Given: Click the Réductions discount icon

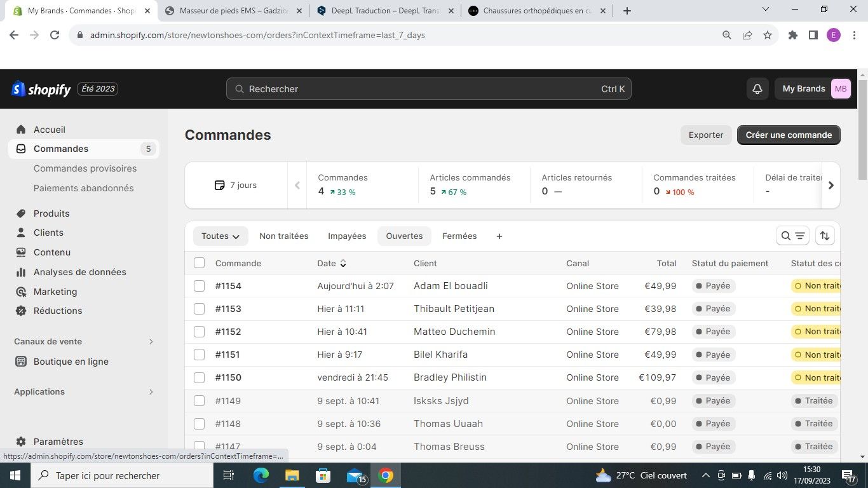Looking at the screenshot, I should (21, 311).
